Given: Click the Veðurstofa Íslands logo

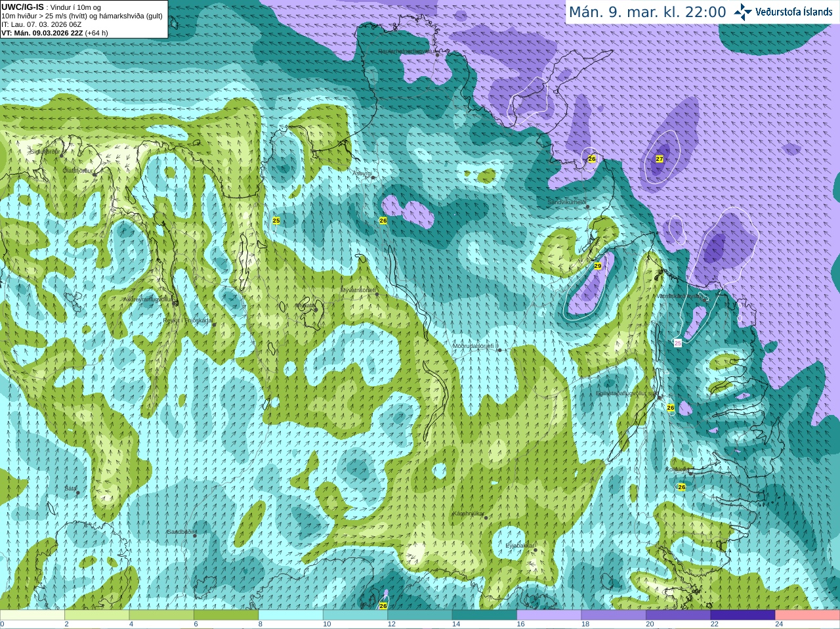Looking at the screenshot, I should 784,12.
